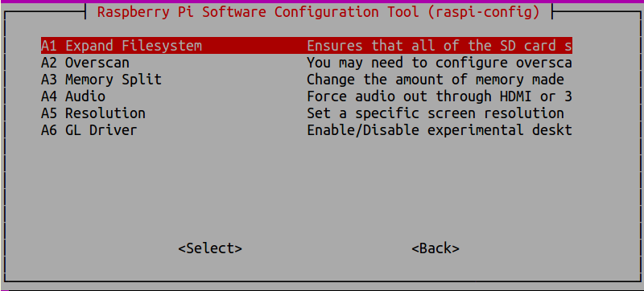Click the 'A3' code label beside Memory Split

[49, 80]
